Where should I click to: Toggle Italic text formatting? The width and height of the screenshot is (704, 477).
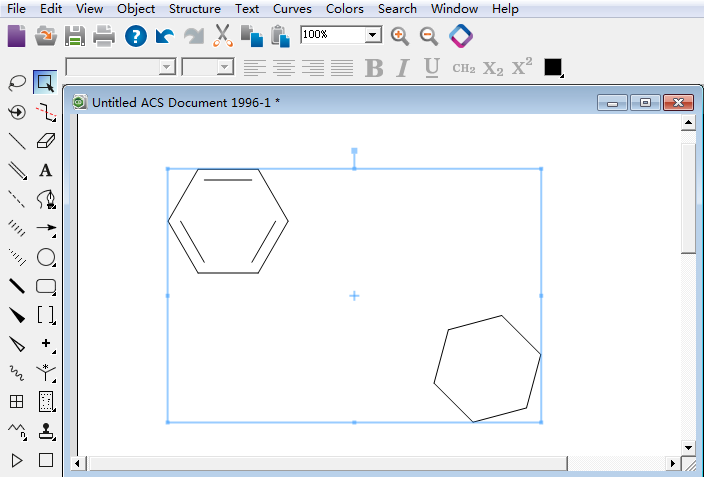pos(403,68)
